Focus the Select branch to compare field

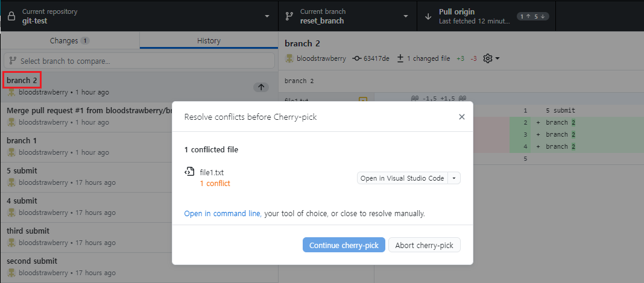[x=139, y=61]
